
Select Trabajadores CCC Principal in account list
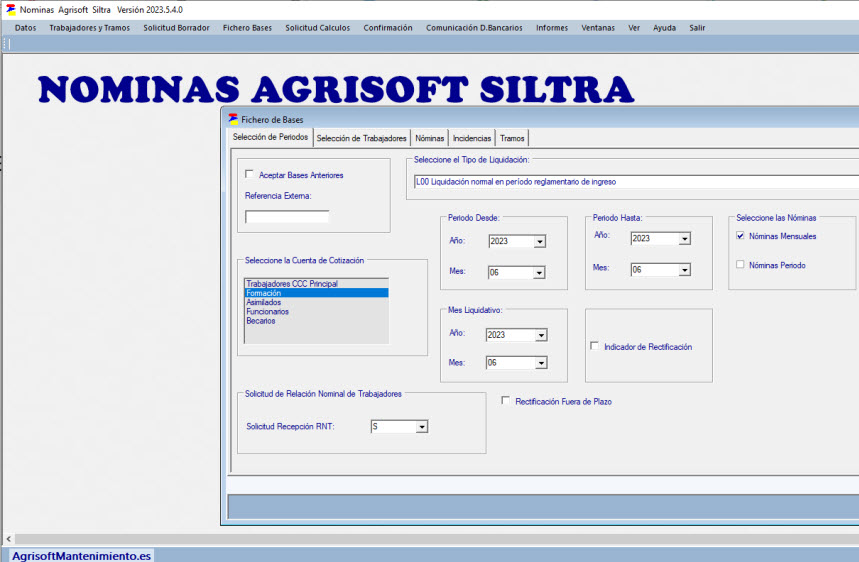tap(317, 284)
